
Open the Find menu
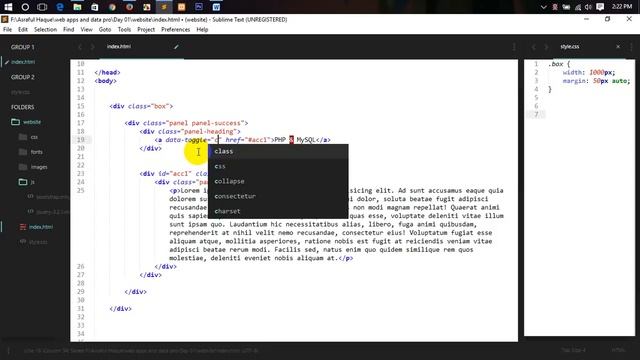[69, 29]
